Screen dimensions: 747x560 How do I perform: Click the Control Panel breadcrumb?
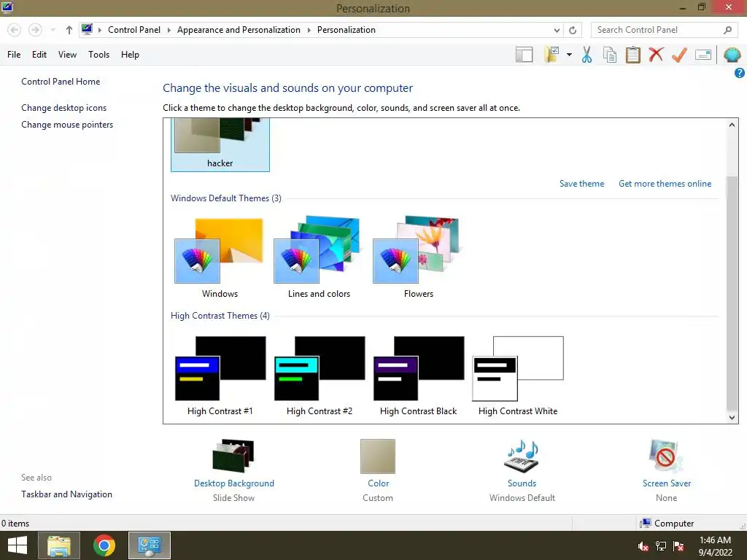coord(134,29)
